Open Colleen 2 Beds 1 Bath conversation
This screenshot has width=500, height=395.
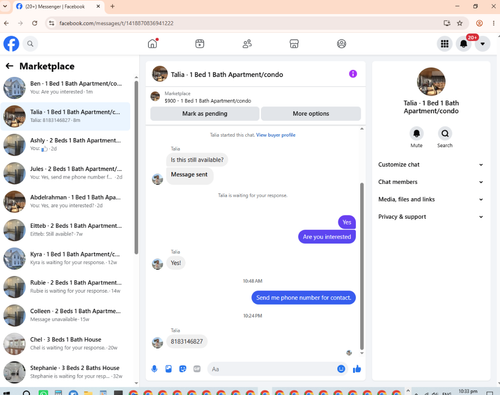pos(65,315)
